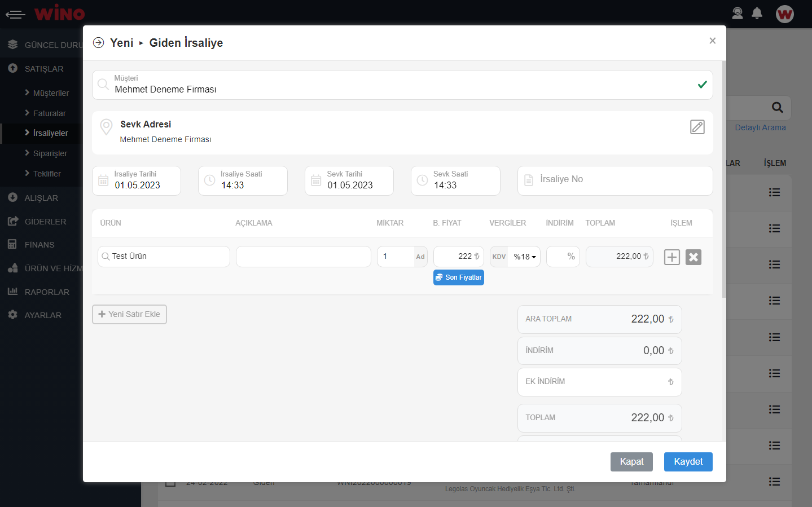Delete the Test Ürün row
This screenshot has width=812, height=507.
693,257
